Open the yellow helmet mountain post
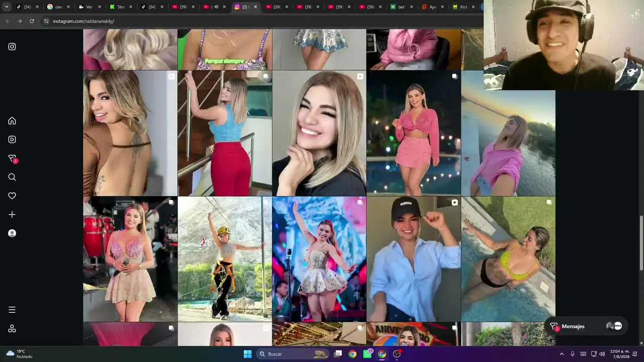Screen dimensions: 644x362 click(x=225, y=259)
